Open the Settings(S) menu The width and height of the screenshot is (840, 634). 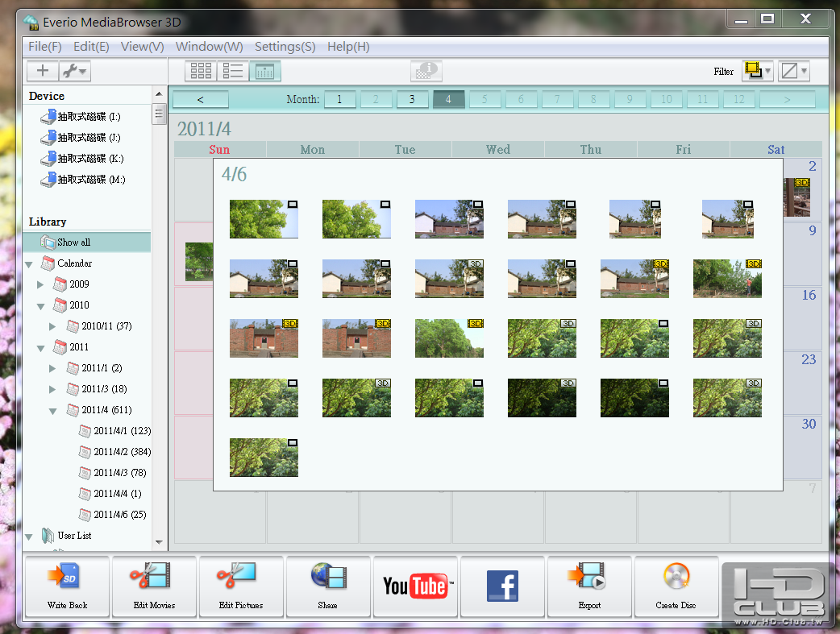pos(285,47)
